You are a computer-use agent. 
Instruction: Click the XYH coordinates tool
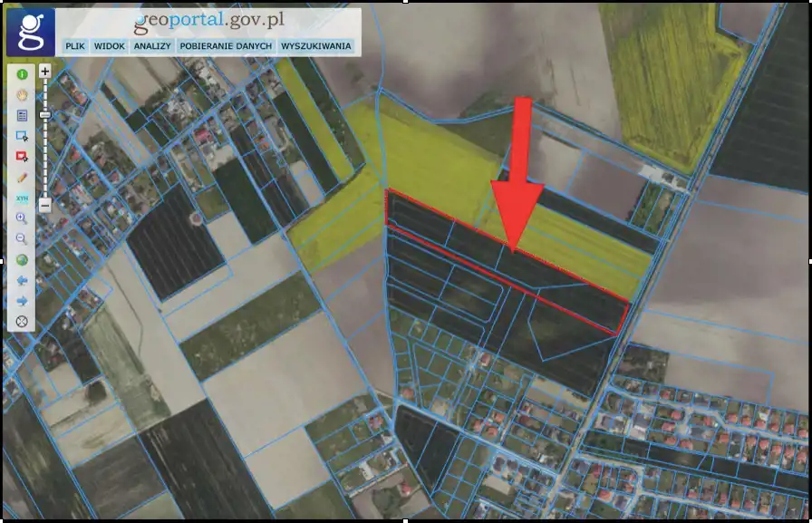pyautogui.click(x=22, y=199)
